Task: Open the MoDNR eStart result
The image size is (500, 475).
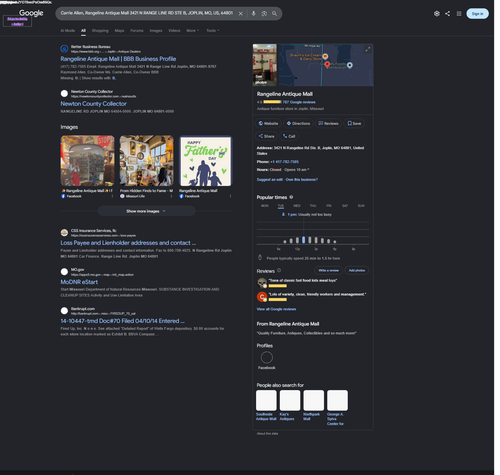Action: point(79,282)
